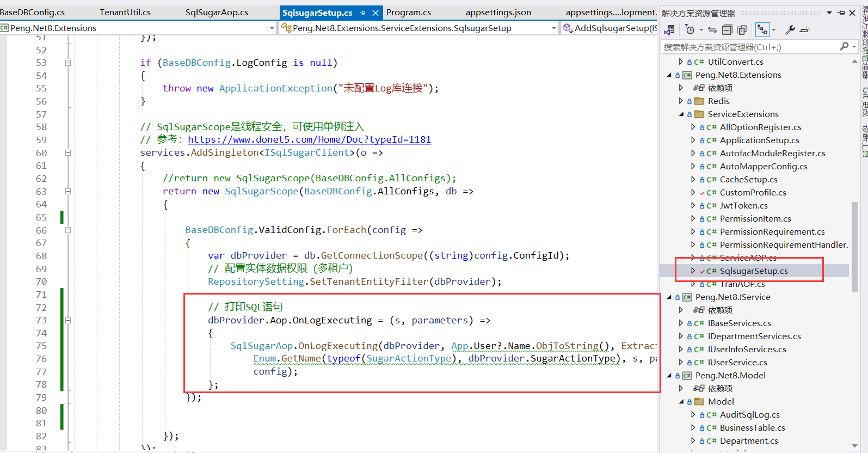Viewport: 868px width, 453px height.
Task: Collapse the Peng.Net8.Extensions project node
Action: tap(669, 75)
